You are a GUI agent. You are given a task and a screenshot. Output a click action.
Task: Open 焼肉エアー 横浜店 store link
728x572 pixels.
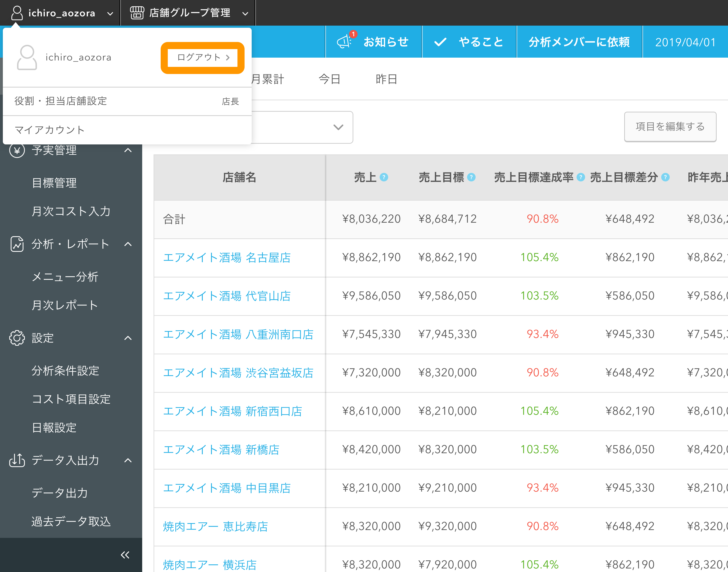(210, 565)
